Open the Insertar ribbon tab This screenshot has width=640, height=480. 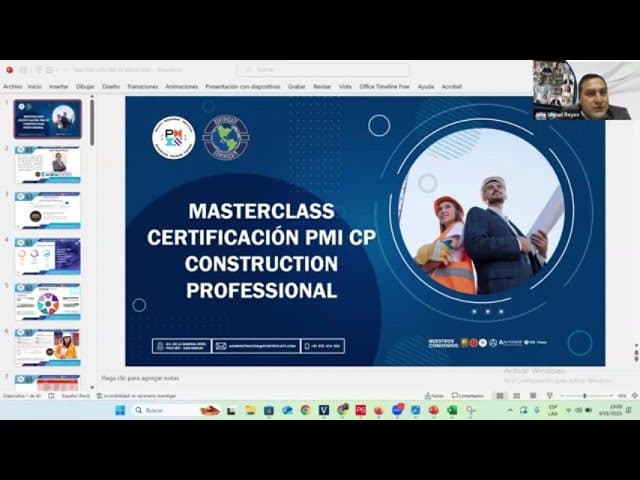(59, 87)
